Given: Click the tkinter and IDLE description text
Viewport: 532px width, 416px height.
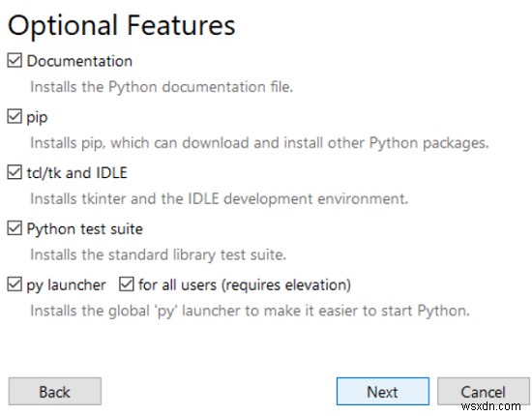Looking at the screenshot, I should pos(220,199).
